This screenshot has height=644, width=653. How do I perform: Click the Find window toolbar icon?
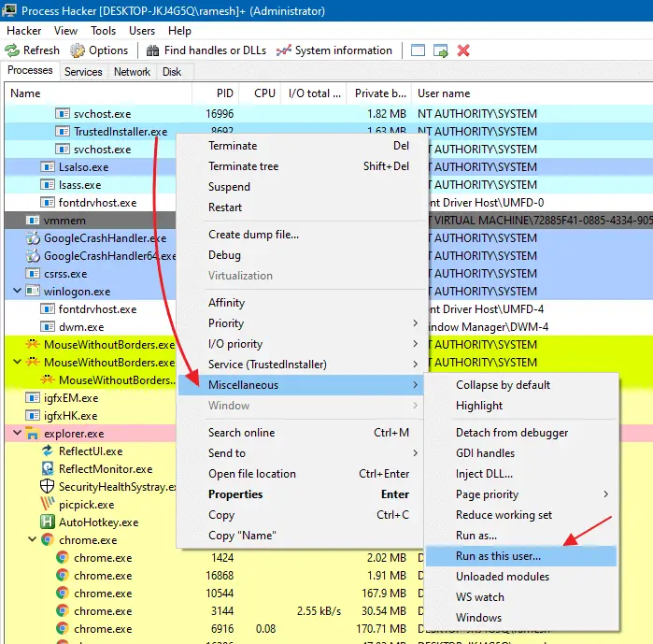point(418,50)
